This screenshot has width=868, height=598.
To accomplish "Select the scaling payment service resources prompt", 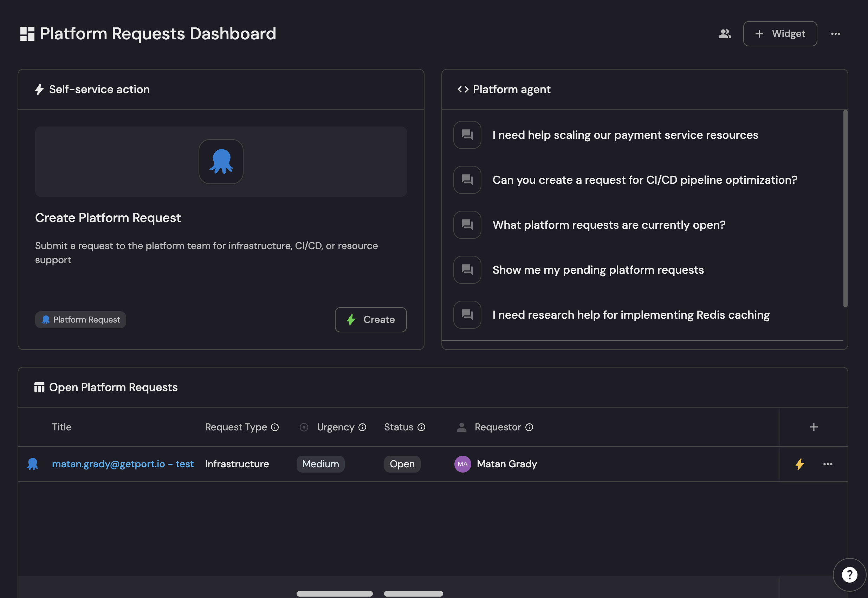I will pos(625,135).
